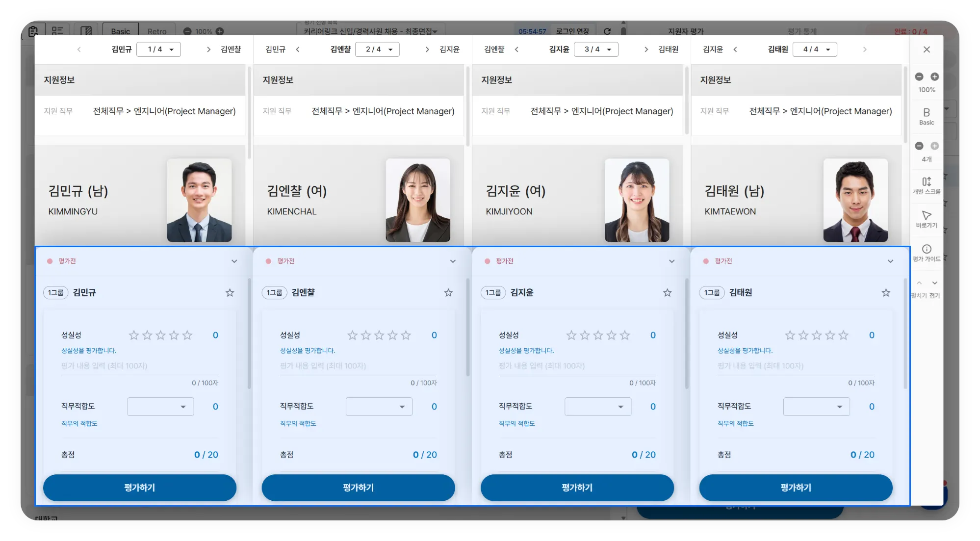This screenshot has width=980, height=541.
Task: Submit evaluation with 김태원's 평가하기 button
Action: (796, 488)
